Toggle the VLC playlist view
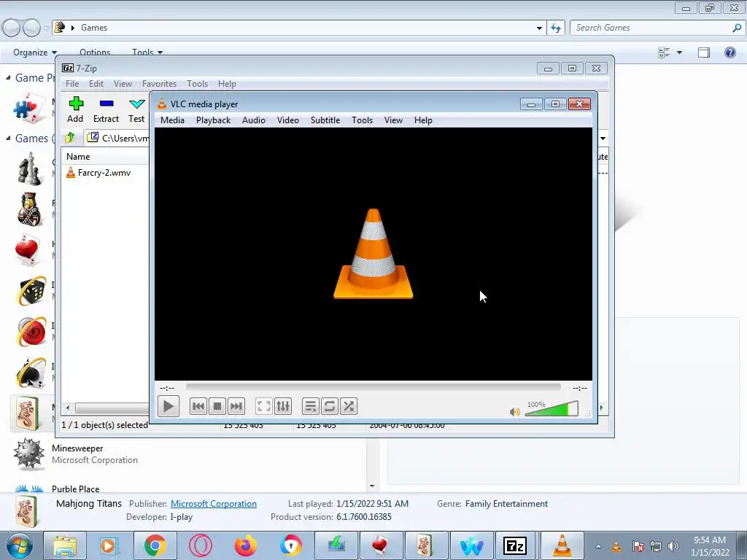The image size is (747, 560). pyautogui.click(x=311, y=407)
